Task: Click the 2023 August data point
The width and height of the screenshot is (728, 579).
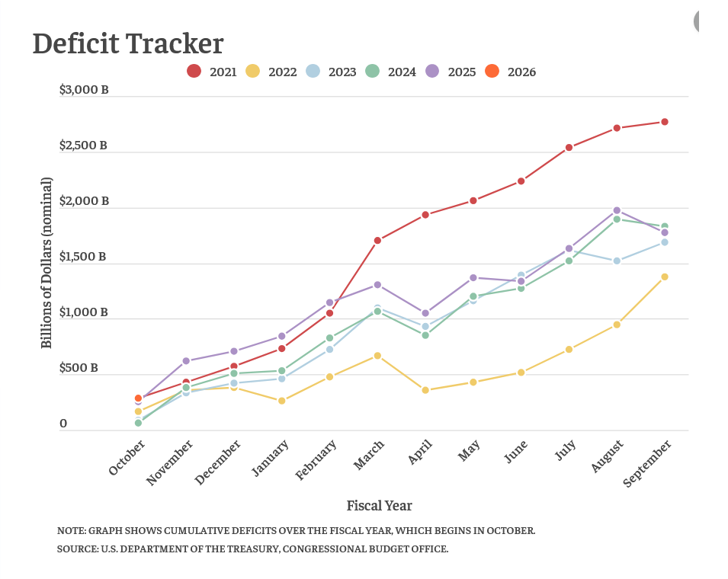Action: (617, 261)
